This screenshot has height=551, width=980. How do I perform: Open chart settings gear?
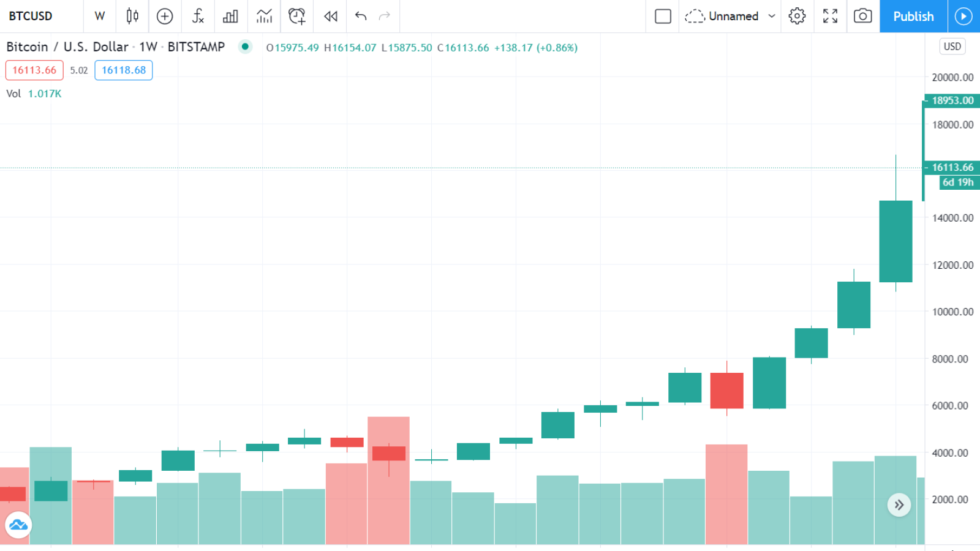pyautogui.click(x=797, y=16)
